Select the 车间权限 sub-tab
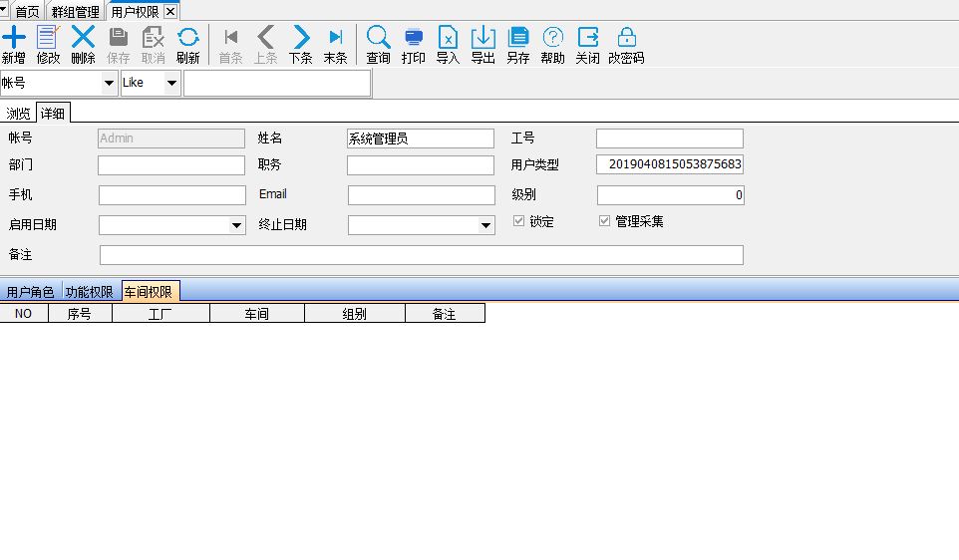This screenshot has height=560, width=959. [x=149, y=292]
